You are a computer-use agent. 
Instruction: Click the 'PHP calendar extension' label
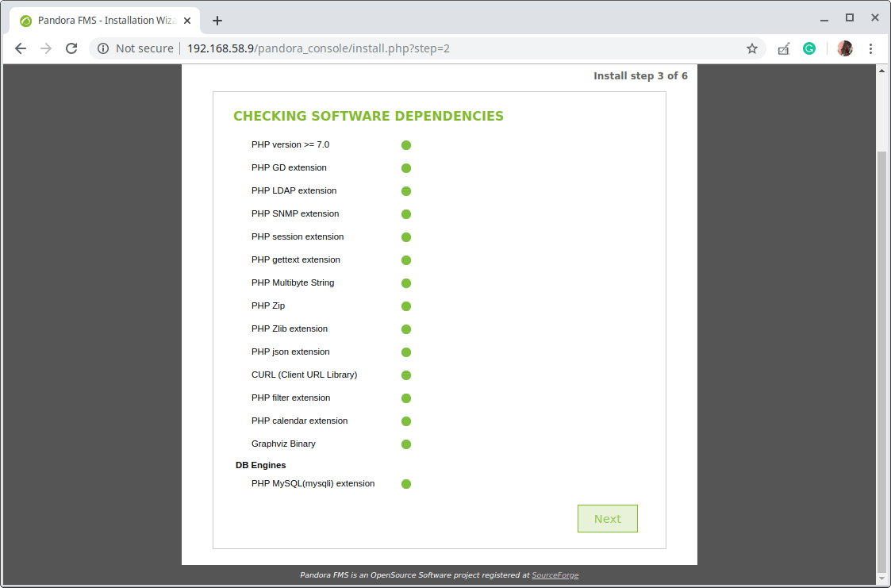pos(299,421)
